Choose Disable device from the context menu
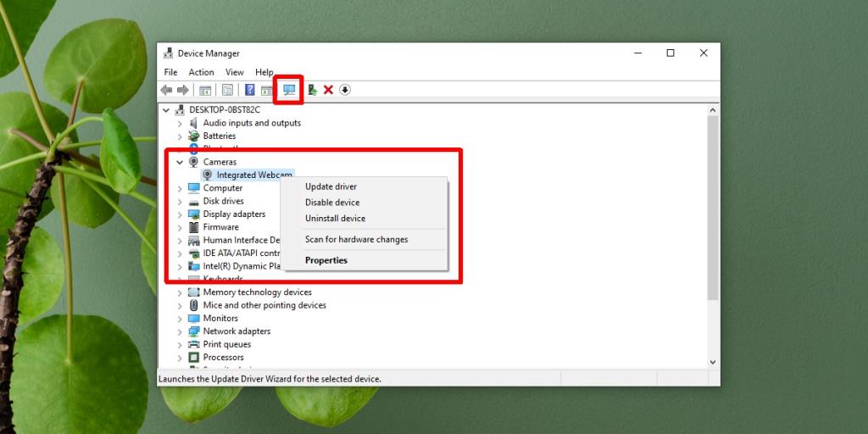The image size is (868, 434). pyautogui.click(x=364, y=203)
